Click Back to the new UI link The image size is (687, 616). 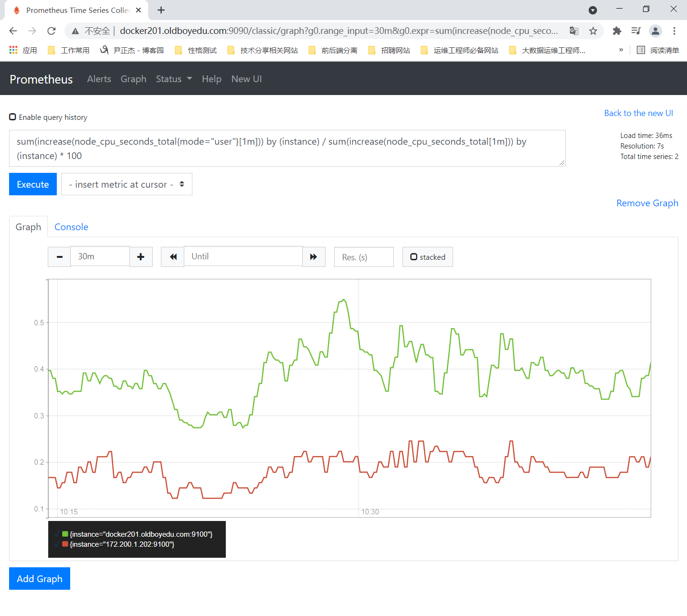click(x=638, y=113)
